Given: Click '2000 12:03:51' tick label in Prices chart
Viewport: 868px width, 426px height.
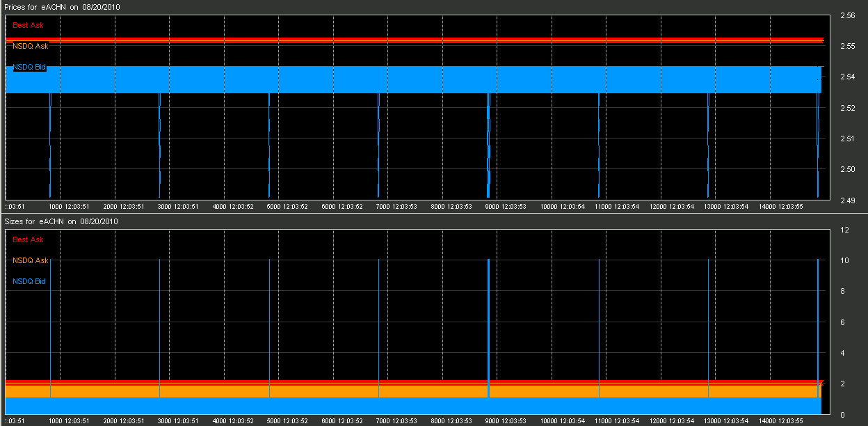Looking at the screenshot, I should tap(124, 207).
